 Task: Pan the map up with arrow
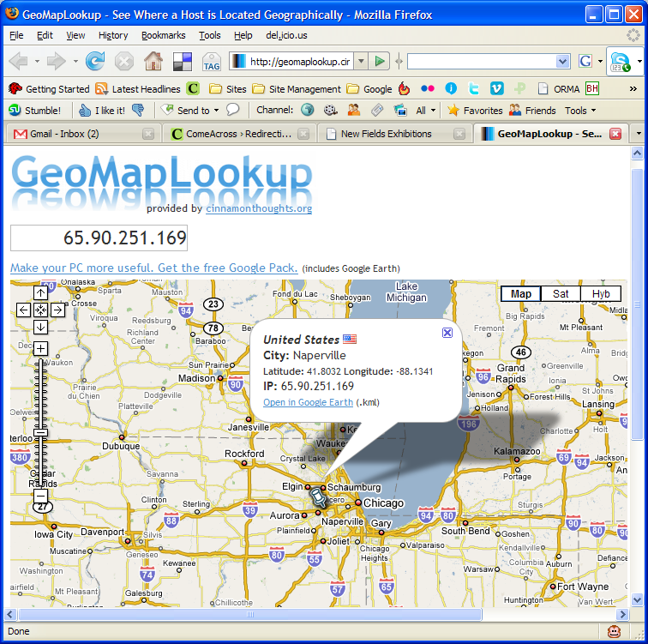coord(40,292)
